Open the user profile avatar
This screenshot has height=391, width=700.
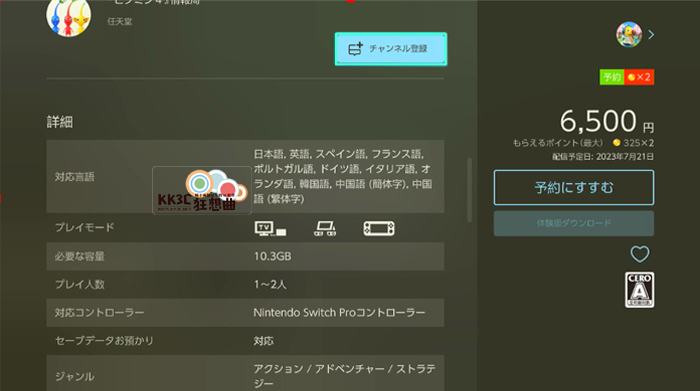(629, 34)
